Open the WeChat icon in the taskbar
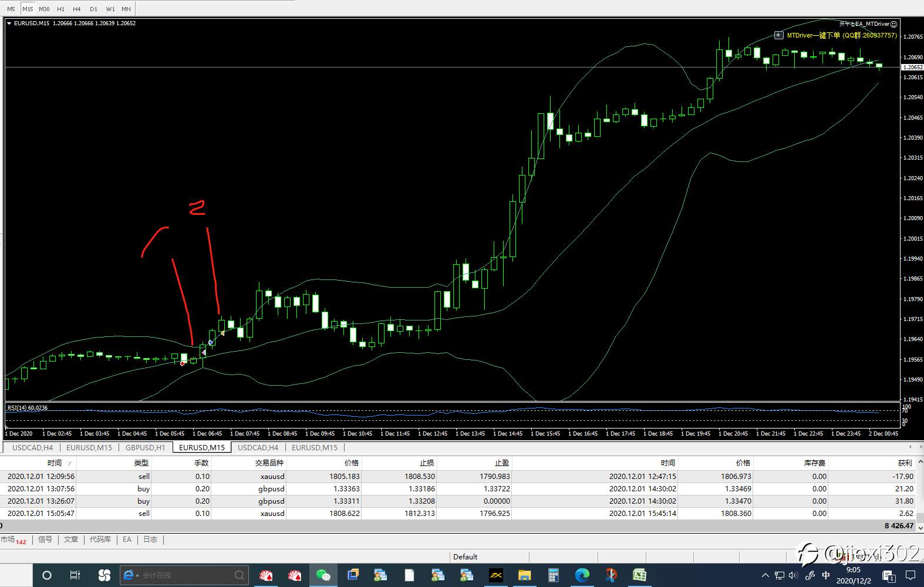The image size is (924, 587). tap(323, 575)
